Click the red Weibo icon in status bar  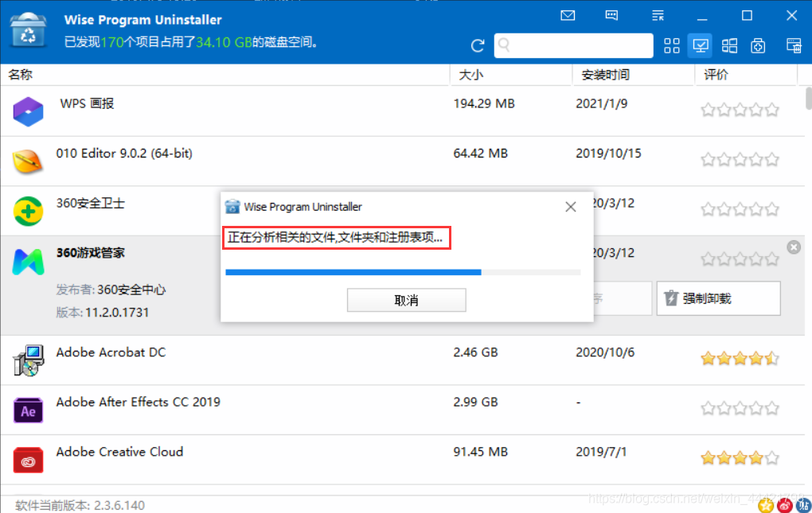785,505
